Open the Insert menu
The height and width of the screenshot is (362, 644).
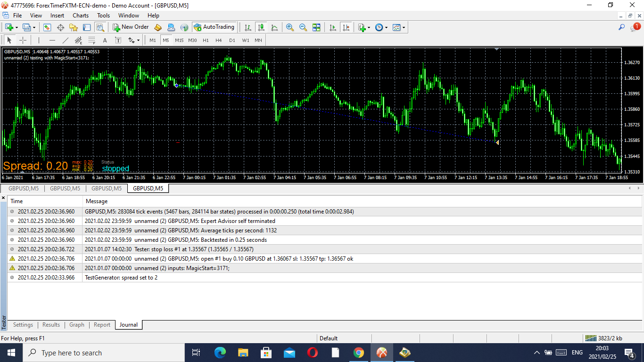pos(57,15)
